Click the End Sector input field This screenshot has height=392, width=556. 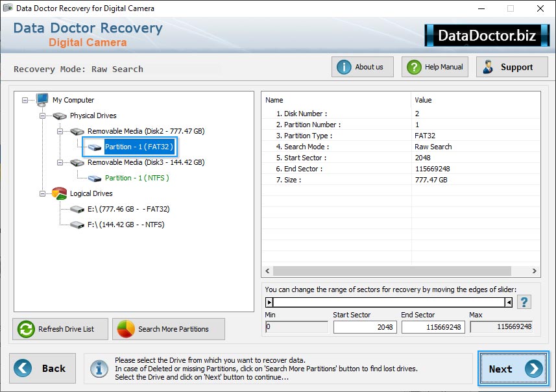[x=433, y=327]
